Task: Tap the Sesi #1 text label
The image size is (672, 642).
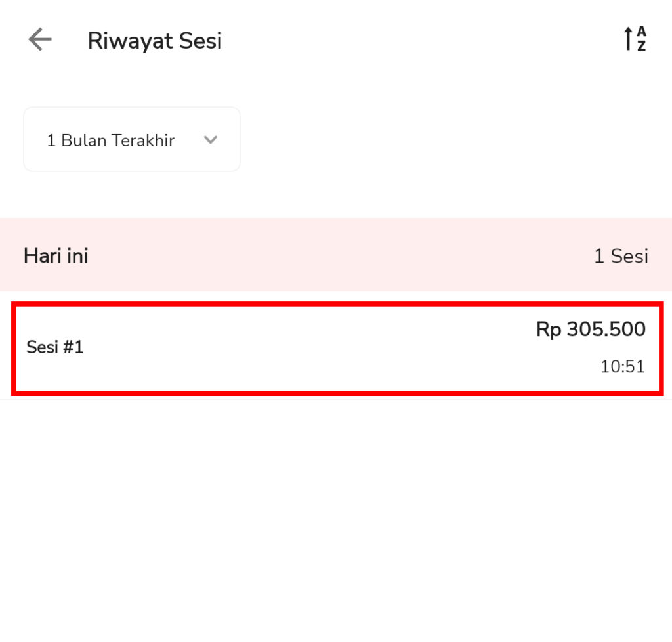Action: [x=54, y=347]
